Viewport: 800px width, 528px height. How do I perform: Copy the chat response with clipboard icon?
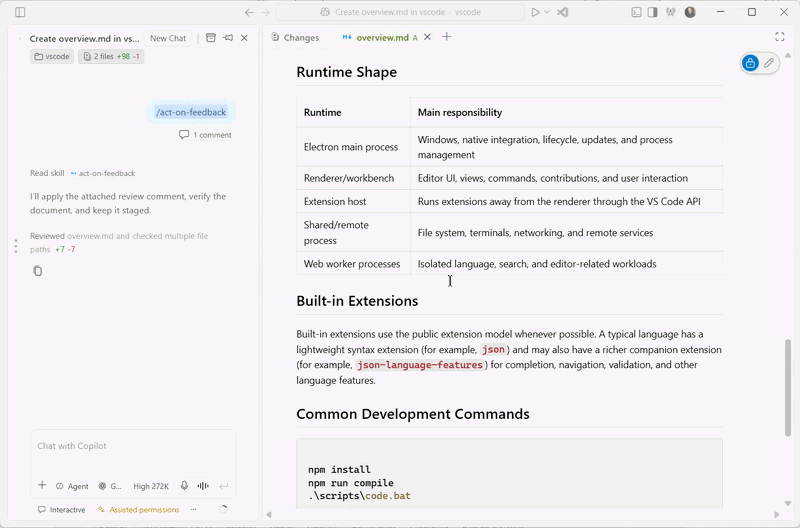(x=37, y=271)
